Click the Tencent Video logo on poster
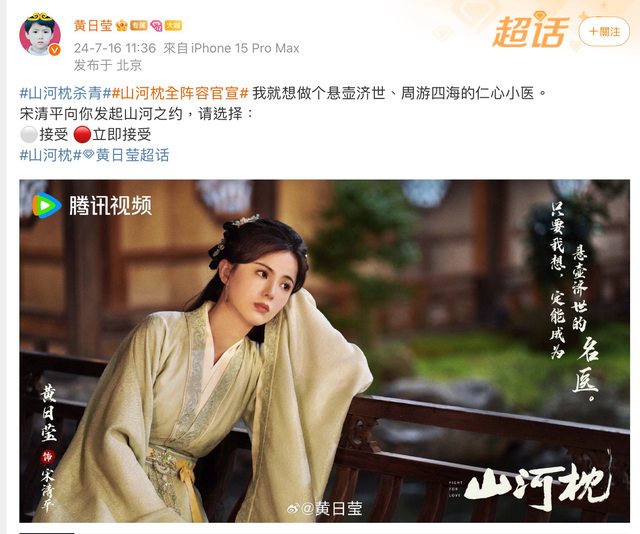This screenshot has height=534, width=640. [x=92, y=205]
